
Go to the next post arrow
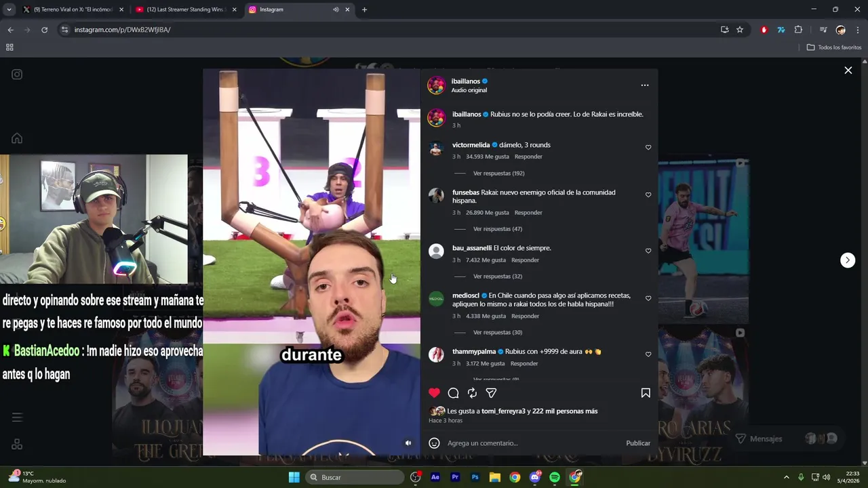[x=848, y=260]
